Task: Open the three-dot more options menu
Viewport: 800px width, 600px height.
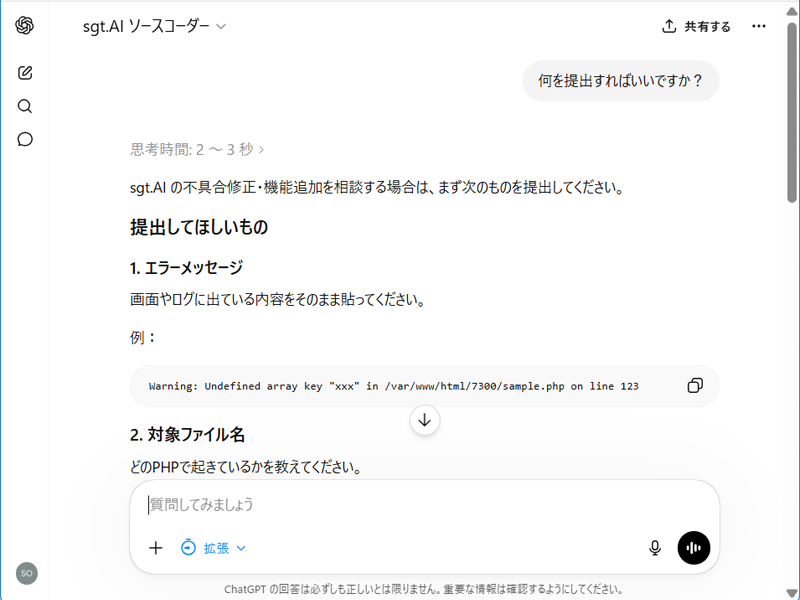Action: coord(759,27)
